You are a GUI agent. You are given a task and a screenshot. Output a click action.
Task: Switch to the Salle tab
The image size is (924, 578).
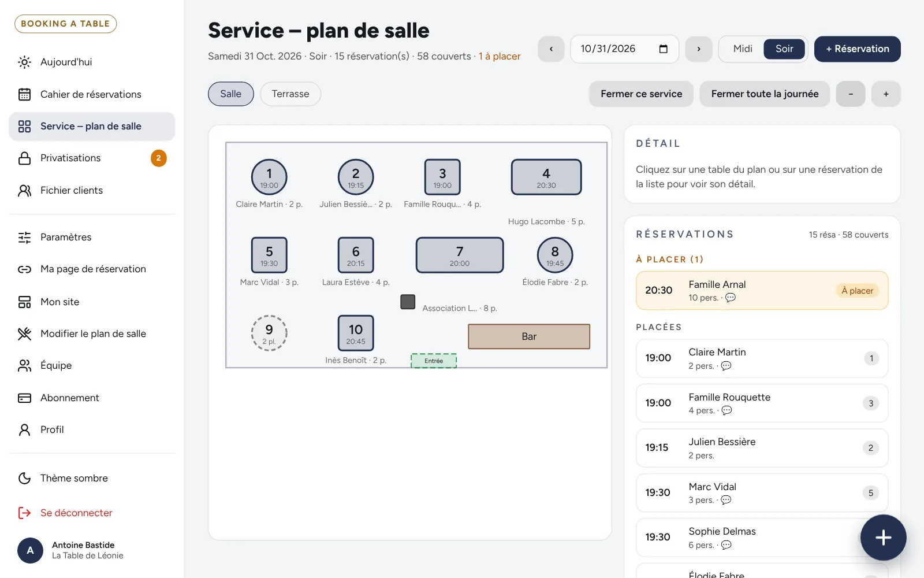pos(231,94)
